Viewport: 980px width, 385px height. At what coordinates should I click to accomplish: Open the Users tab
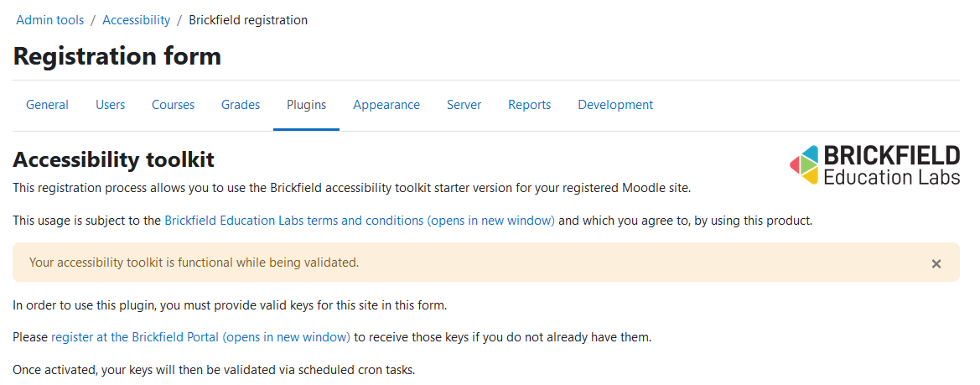(x=110, y=105)
